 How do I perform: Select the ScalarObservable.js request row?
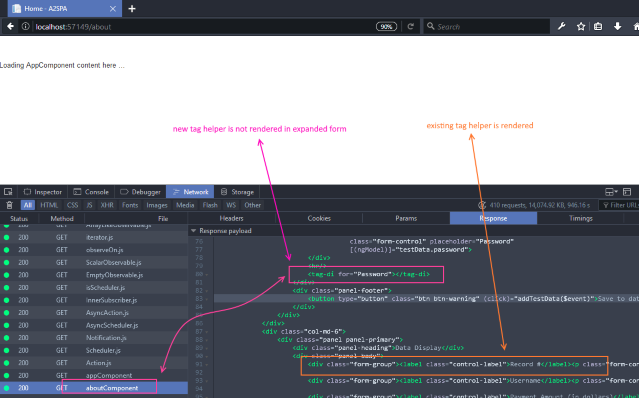tap(94, 262)
